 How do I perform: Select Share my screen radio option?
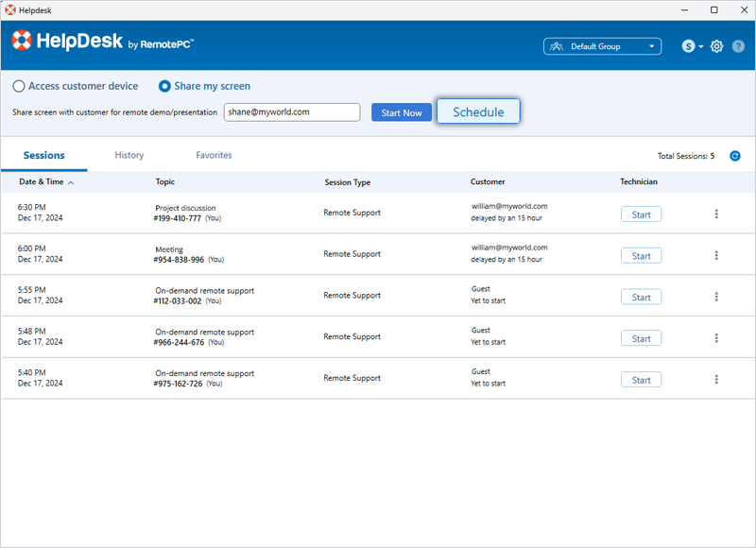(x=164, y=86)
